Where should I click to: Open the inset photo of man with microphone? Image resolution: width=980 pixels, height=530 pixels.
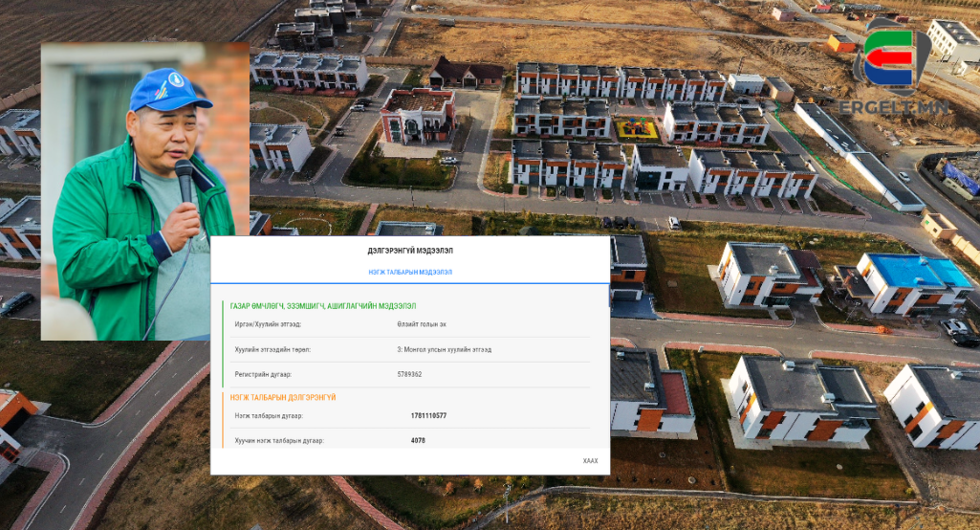point(144,191)
